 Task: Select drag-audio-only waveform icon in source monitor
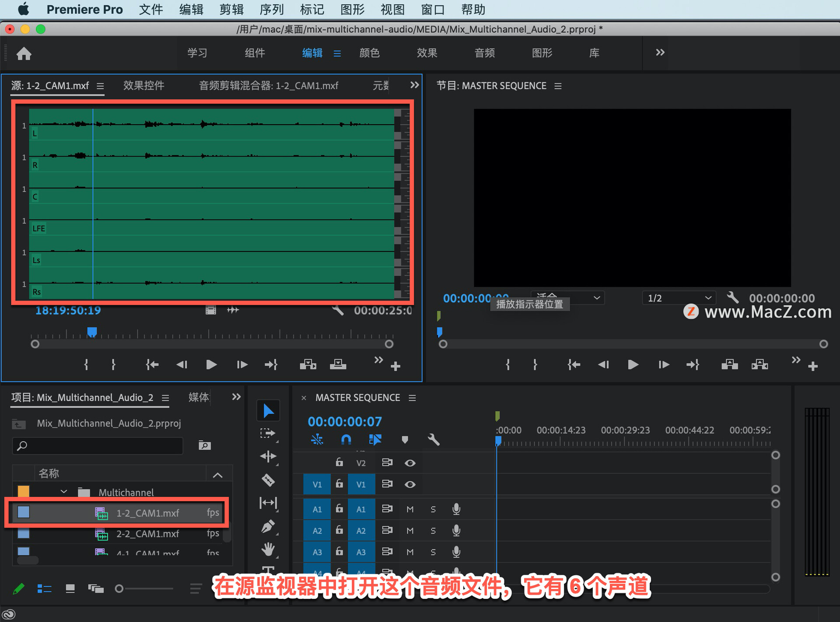(233, 310)
